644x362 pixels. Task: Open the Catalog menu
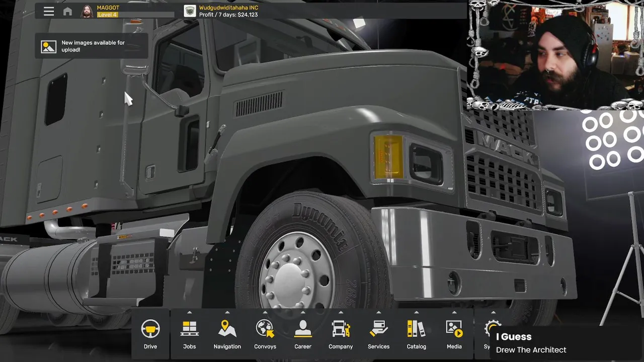(416, 334)
